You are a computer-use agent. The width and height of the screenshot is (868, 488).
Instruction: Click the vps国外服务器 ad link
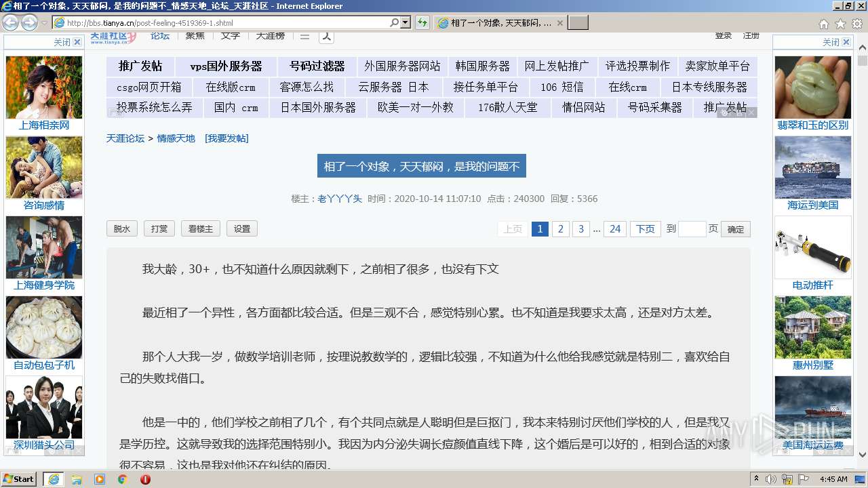pos(226,66)
